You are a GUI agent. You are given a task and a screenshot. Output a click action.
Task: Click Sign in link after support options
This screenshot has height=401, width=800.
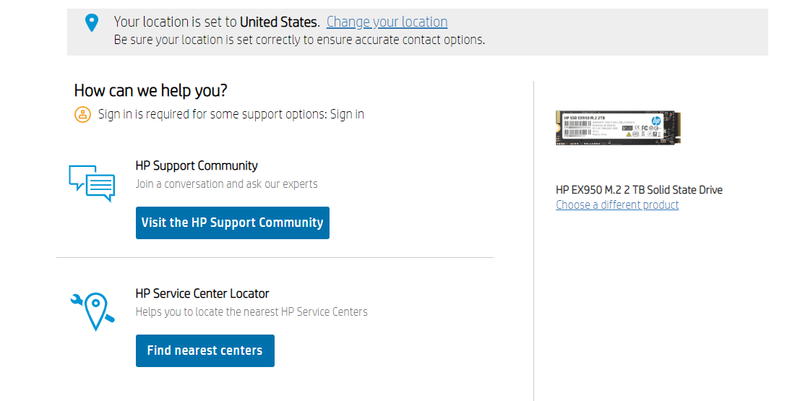pos(347,114)
